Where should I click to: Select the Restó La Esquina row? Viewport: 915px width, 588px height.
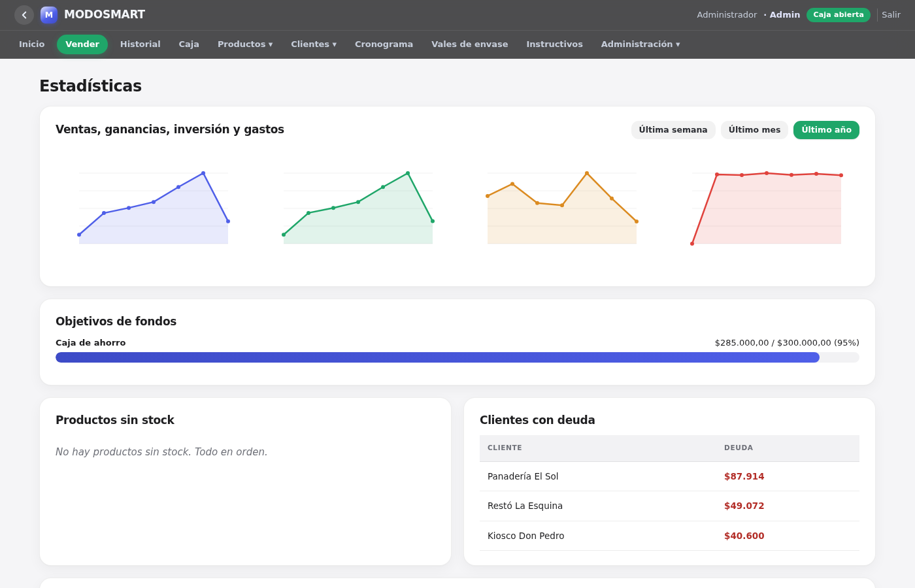669,506
